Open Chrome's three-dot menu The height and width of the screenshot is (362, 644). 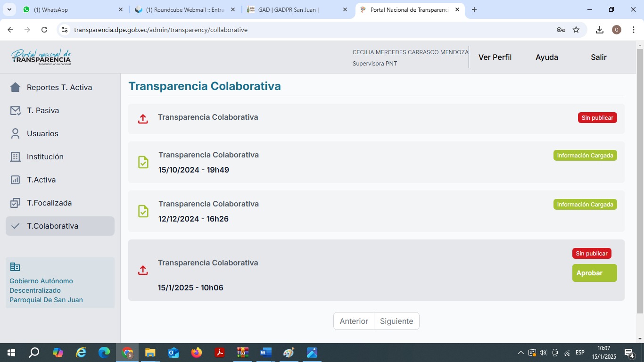pos(634,30)
